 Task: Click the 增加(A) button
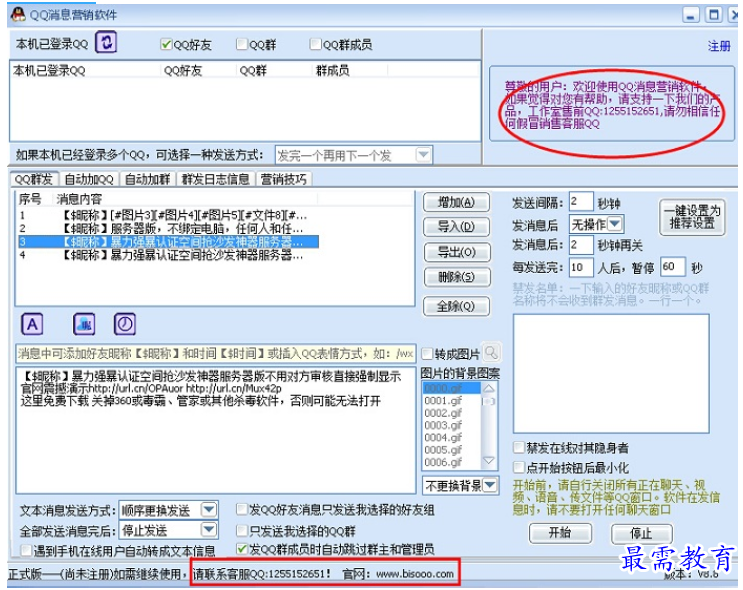(x=456, y=203)
